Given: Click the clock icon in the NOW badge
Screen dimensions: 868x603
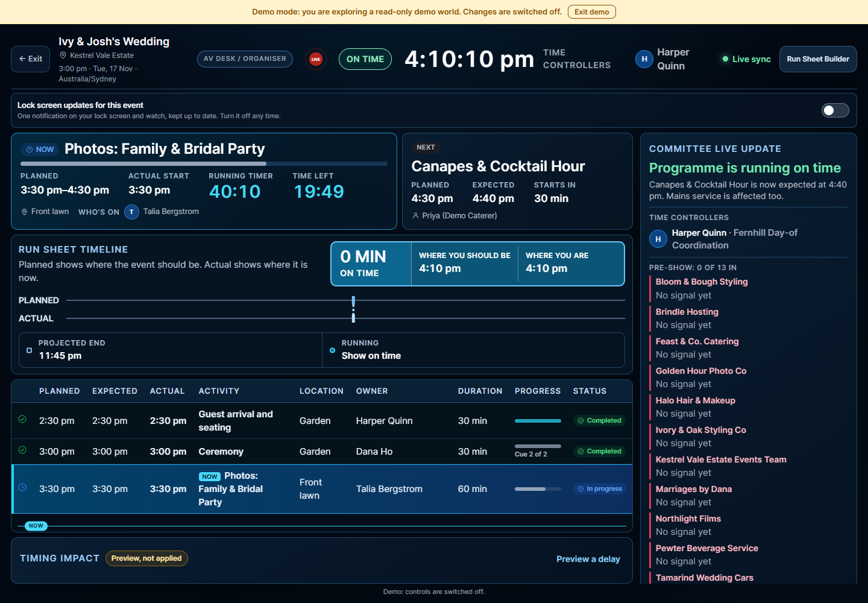Looking at the screenshot, I should click(x=30, y=150).
